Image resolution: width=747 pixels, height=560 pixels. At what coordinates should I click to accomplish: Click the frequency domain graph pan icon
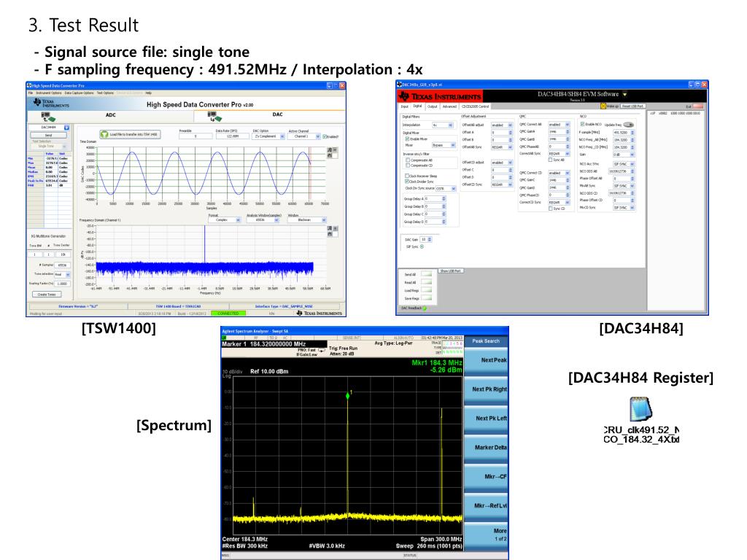click(330, 234)
